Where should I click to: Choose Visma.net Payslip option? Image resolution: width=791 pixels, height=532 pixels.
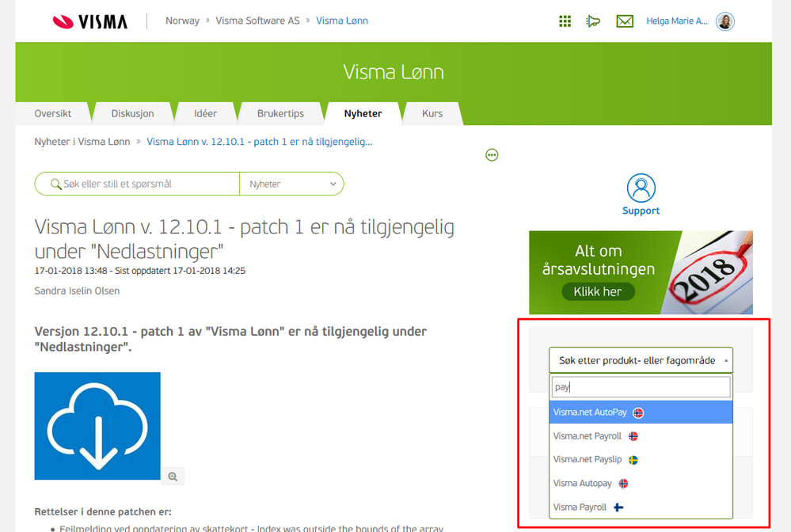click(x=641, y=460)
